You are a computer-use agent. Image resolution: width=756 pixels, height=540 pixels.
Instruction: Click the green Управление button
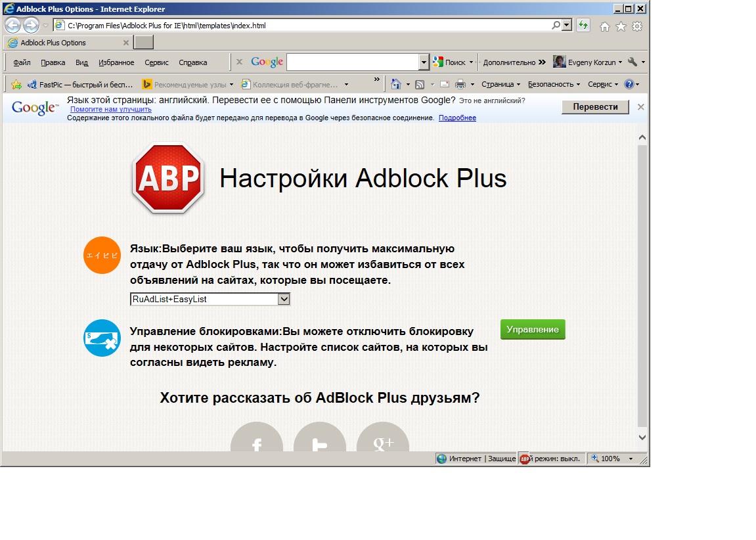[533, 330]
